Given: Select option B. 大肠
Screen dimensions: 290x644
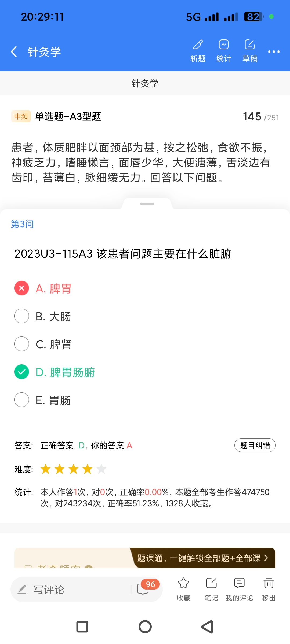Looking at the screenshot, I should click(x=22, y=316).
